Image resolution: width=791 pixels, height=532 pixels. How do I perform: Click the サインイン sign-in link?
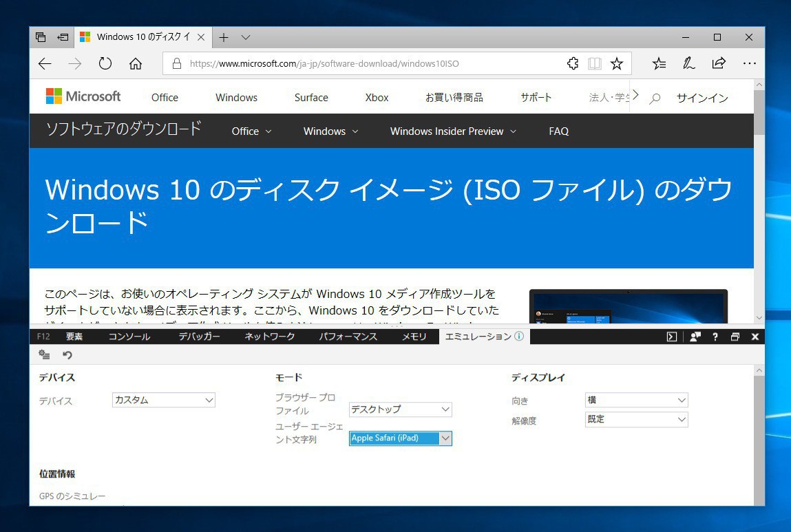click(702, 98)
